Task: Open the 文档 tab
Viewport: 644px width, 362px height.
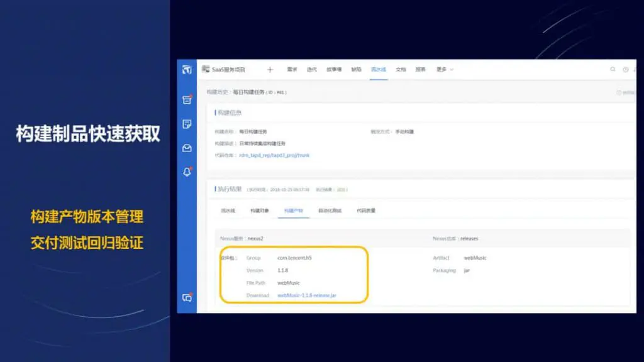Action: tap(401, 69)
